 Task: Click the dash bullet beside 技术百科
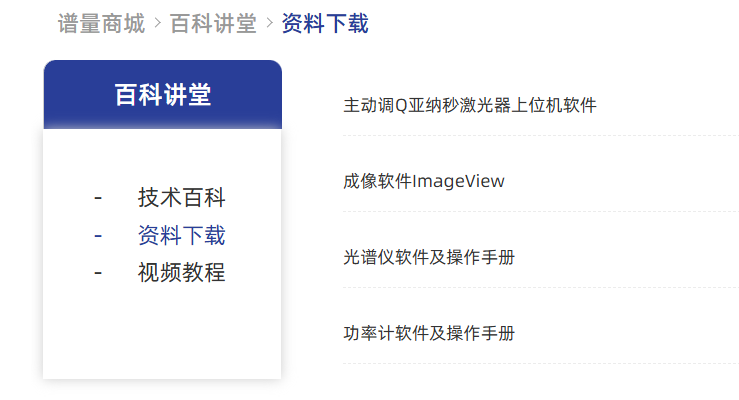[98, 198]
